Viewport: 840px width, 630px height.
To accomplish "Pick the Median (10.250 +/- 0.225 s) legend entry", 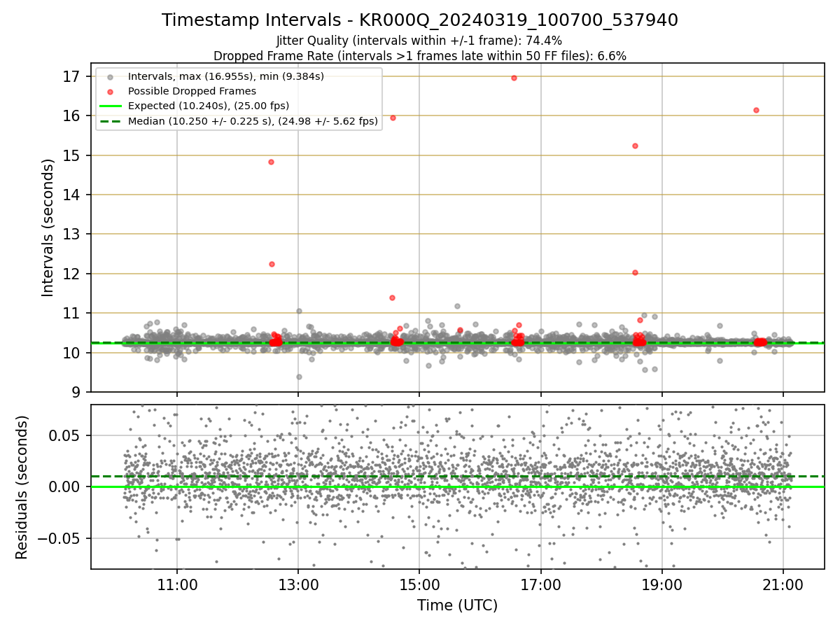I will coord(253,121).
